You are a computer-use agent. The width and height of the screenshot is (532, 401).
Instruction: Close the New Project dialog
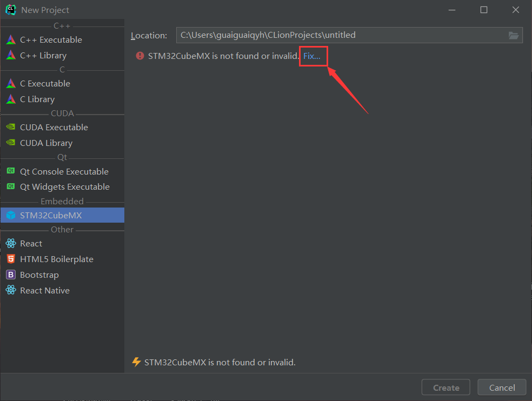(516, 10)
